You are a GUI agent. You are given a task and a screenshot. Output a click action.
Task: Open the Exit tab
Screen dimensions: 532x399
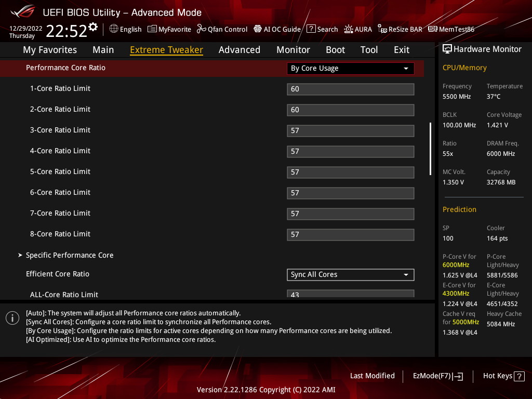402,50
